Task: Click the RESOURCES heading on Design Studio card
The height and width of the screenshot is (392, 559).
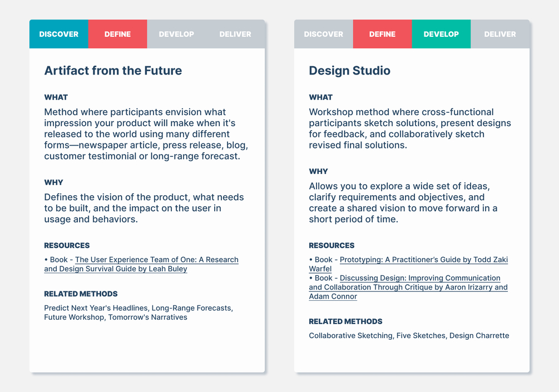Action: (x=332, y=245)
